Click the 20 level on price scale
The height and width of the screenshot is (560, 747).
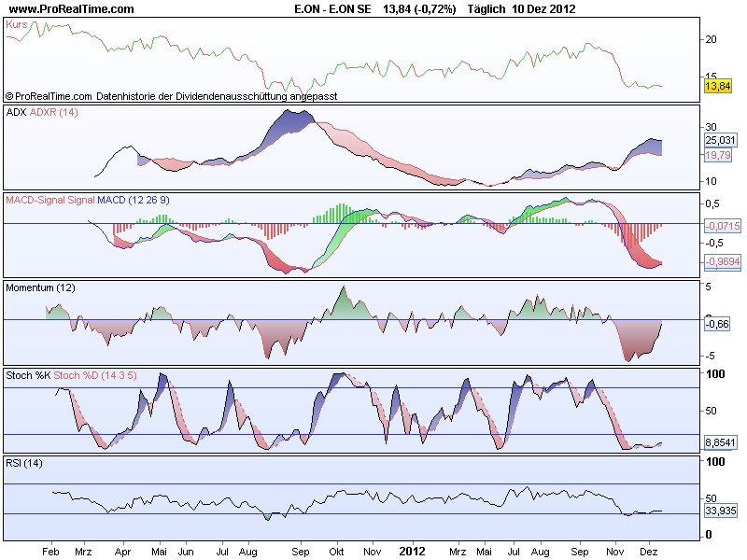(x=711, y=39)
